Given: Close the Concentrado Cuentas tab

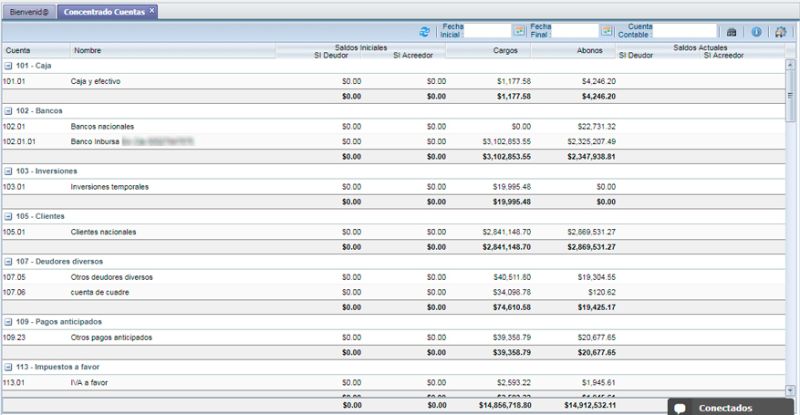Looking at the screenshot, I should 151,11.
